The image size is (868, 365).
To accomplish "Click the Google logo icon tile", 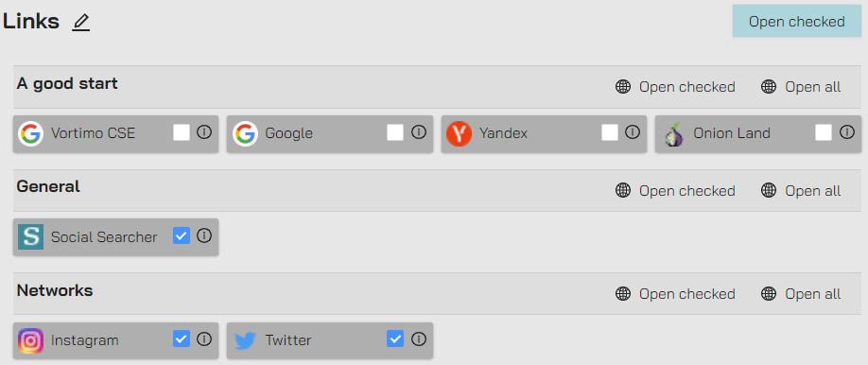I will point(245,133).
